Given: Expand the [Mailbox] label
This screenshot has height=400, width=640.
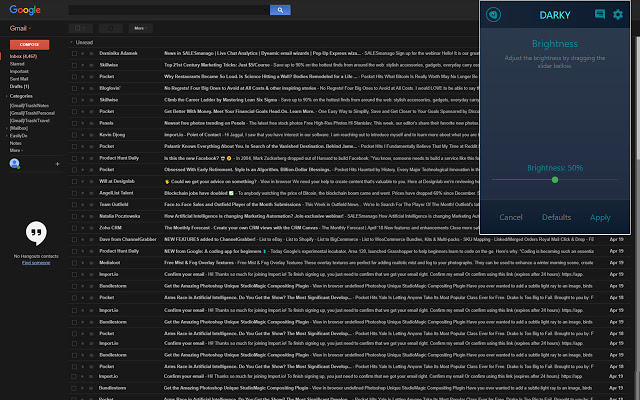Looking at the screenshot, I should tap(7, 128).
